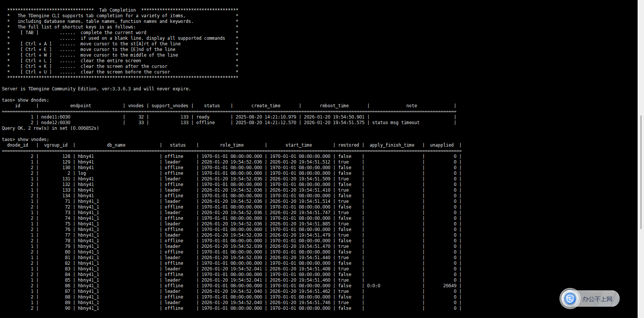Viewport: 644px width, 318px height.
Task: Click the reboot_time column header
Action: coord(334,106)
